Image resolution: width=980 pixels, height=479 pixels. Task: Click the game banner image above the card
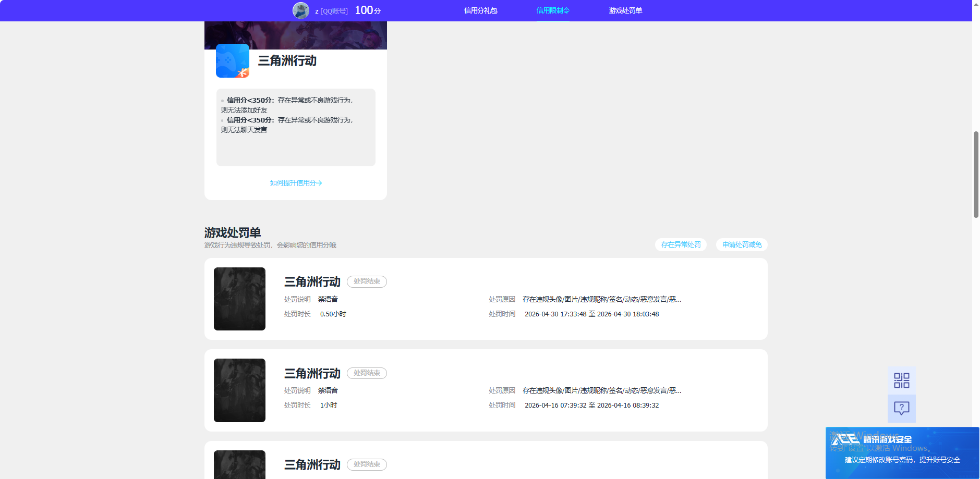click(x=296, y=35)
